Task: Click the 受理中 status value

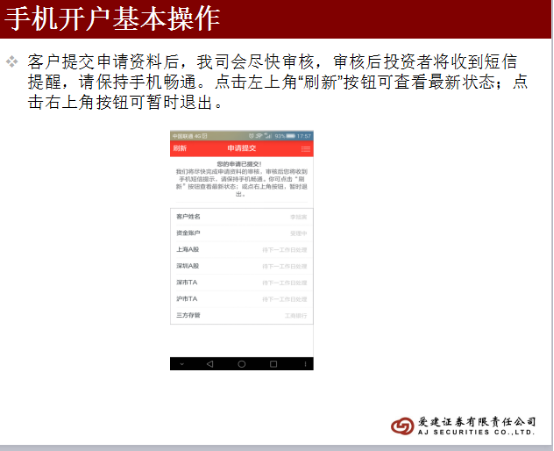Action: (299, 233)
